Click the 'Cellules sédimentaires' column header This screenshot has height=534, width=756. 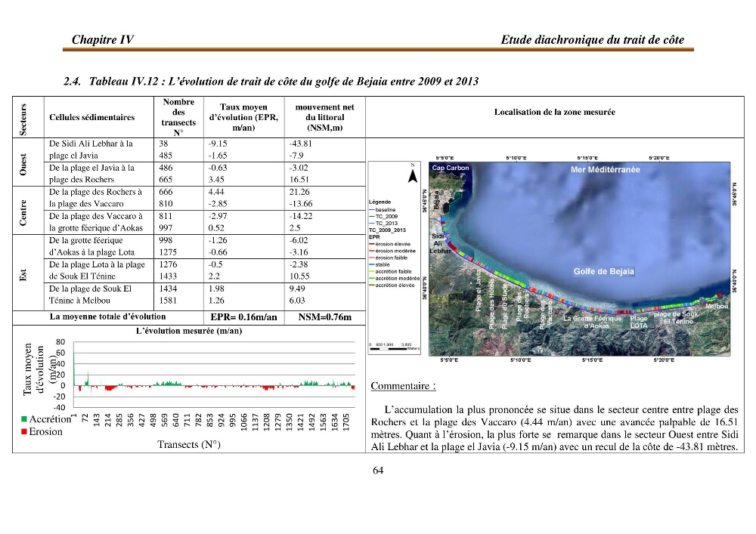point(91,117)
